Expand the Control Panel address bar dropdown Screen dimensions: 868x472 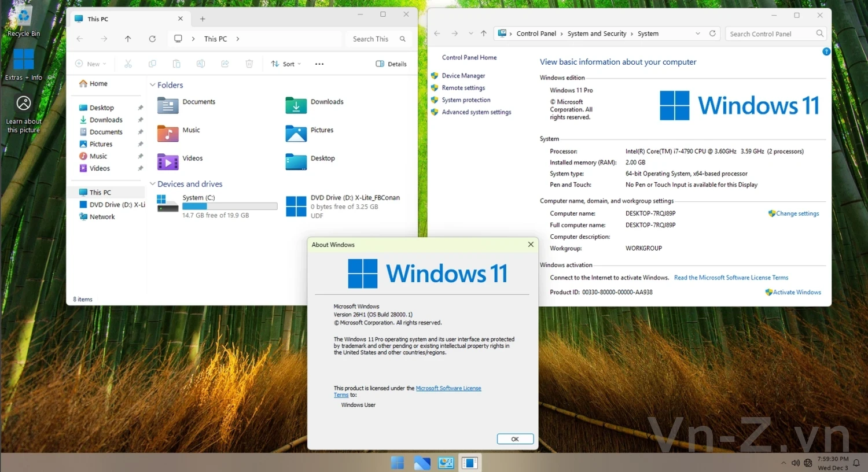tap(698, 34)
